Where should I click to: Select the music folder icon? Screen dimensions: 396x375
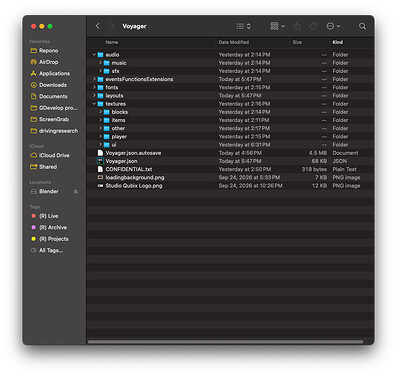[106, 63]
